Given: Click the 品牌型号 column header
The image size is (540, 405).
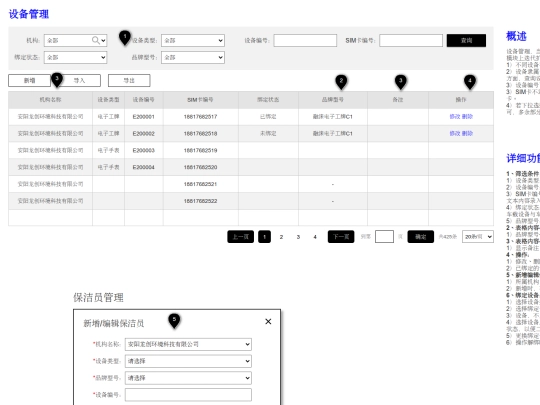Looking at the screenshot, I should (x=333, y=100).
